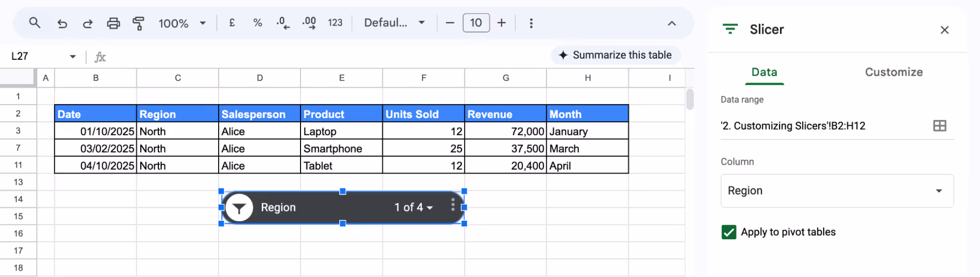Click the select-all corner box
Viewport: 980px width, 277px height.
coord(18,78)
